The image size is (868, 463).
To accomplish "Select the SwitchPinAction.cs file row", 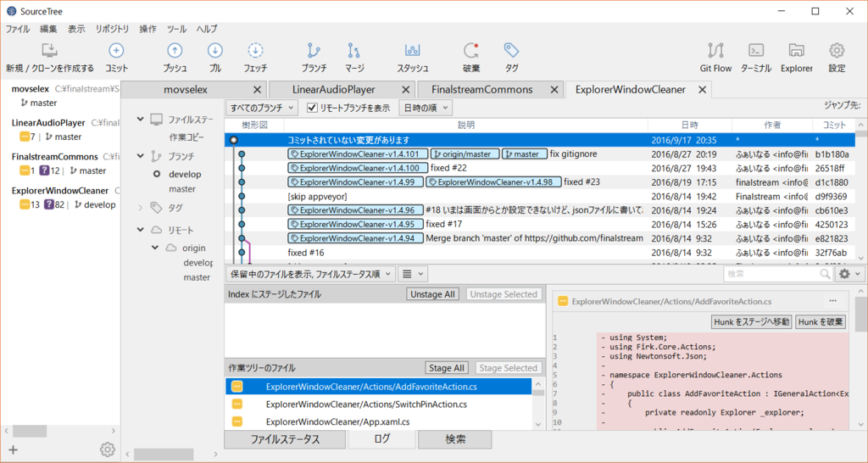I will pyautogui.click(x=378, y=404).
